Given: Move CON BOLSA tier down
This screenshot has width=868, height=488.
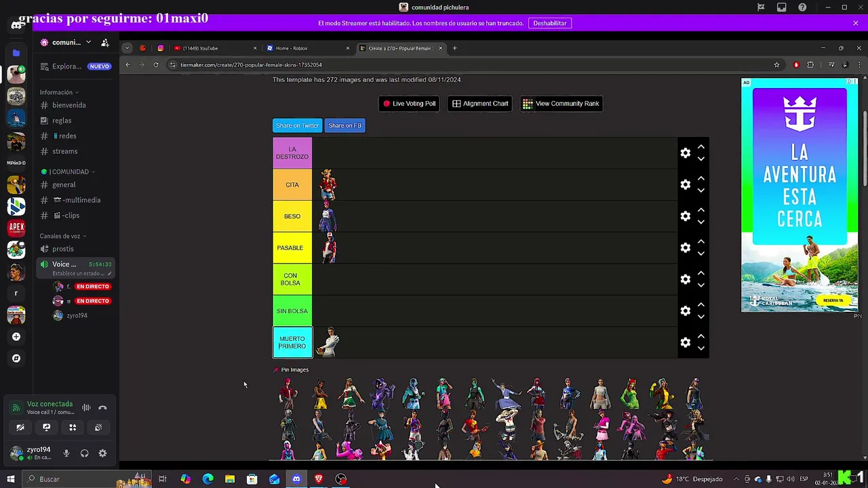Looking at the screenshot, I should pyautogui.click(x=701, y=285).
